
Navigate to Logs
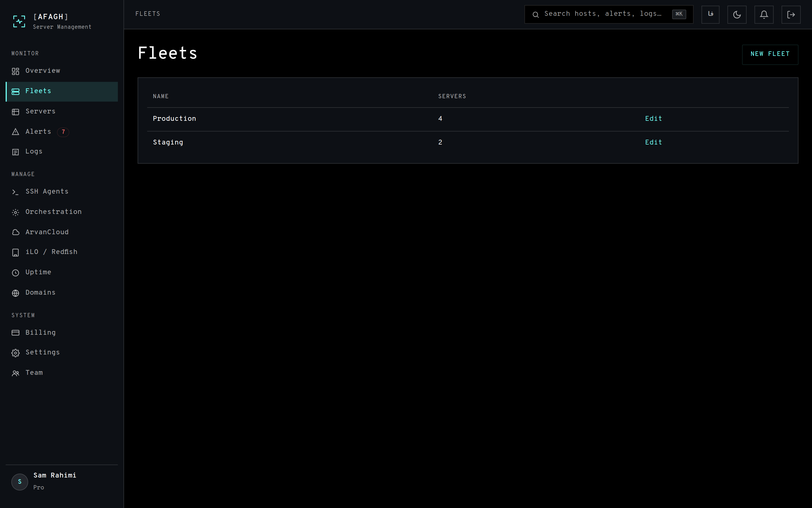62,152
